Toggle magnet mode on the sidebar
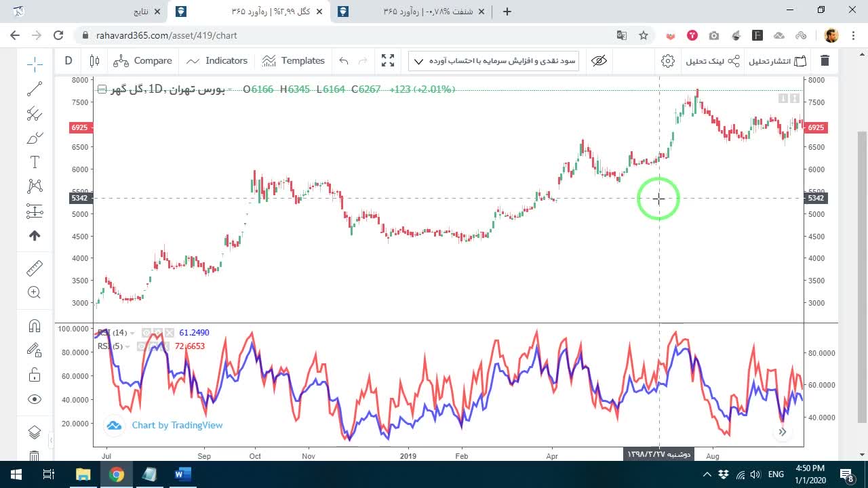 35,325
